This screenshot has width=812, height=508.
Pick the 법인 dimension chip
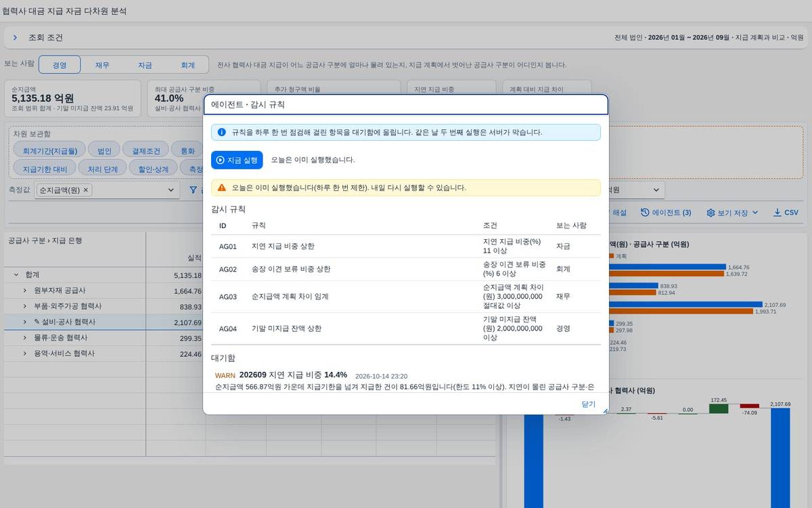tap(104, 151)
